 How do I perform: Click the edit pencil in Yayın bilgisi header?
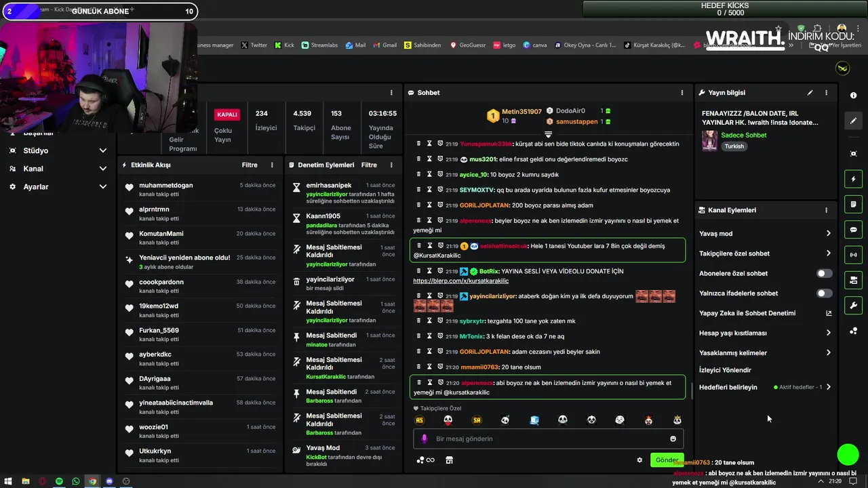pyautogui.click(x=810, y=93)
